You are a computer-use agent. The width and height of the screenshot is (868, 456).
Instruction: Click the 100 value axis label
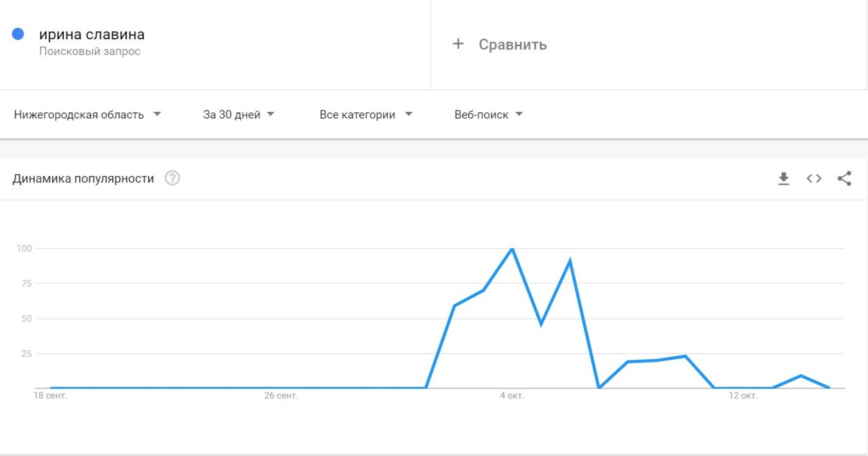[24, 249]
